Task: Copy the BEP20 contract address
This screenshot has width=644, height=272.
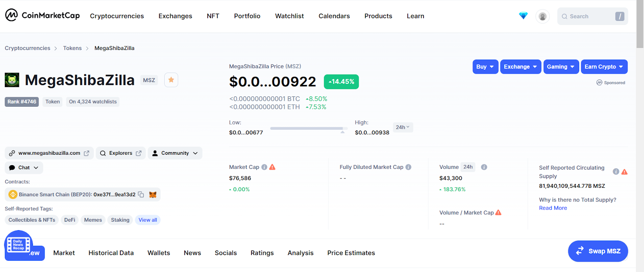Action: [x=141, y=194]
